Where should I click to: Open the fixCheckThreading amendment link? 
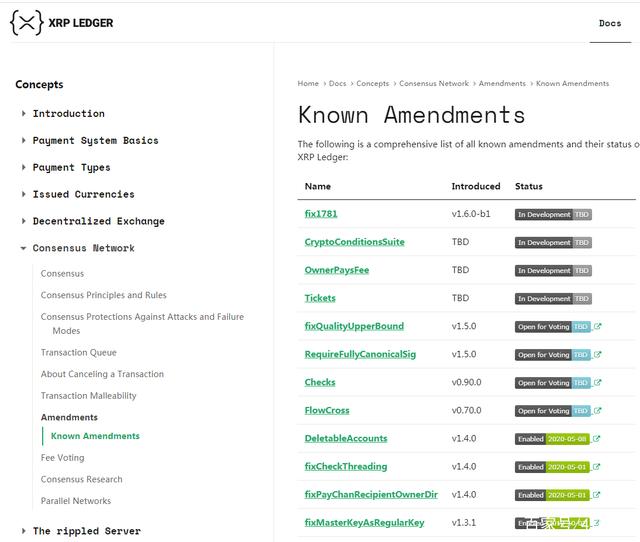pos(346,467)
